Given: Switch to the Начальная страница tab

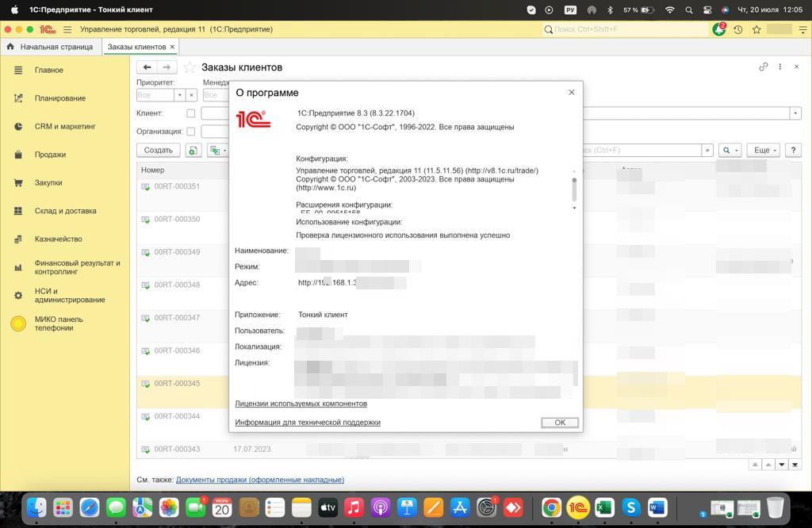Looking at the screenshot, I should (x=56, y=47).
